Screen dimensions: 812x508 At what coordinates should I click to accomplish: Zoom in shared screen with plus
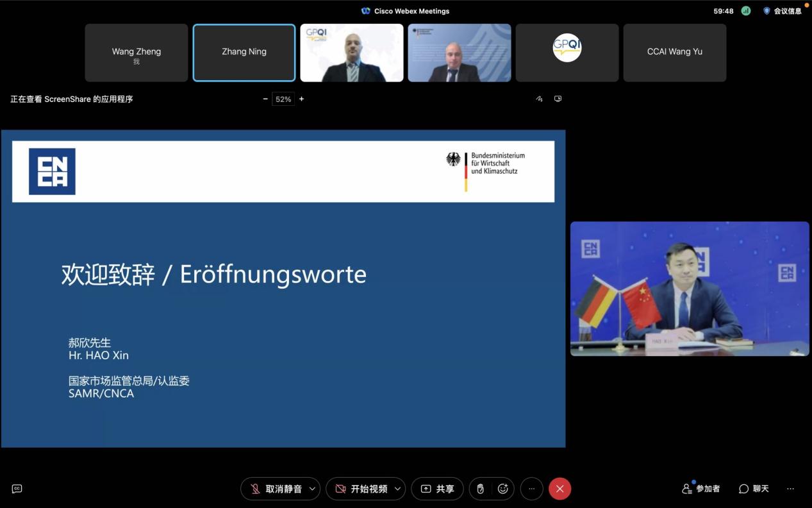[x=301, y=99]
